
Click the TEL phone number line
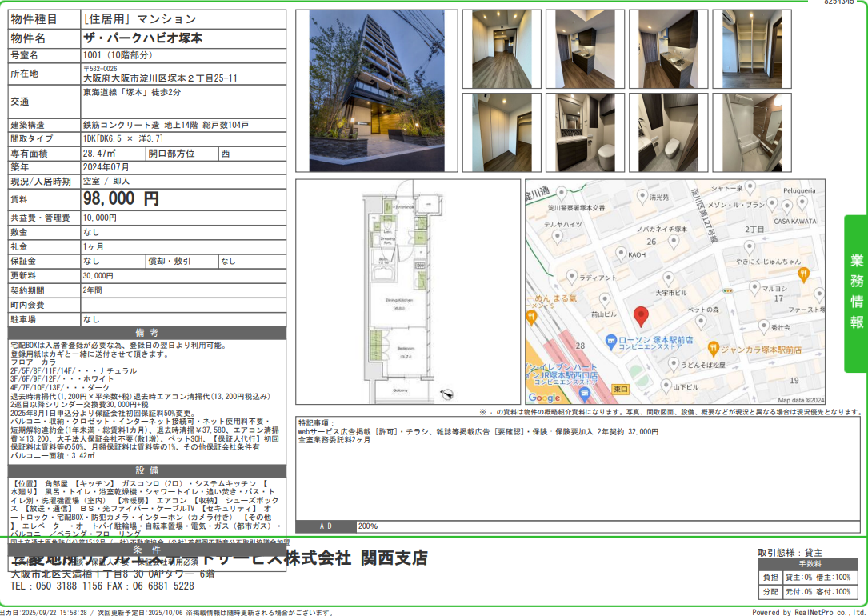point(102,586)
